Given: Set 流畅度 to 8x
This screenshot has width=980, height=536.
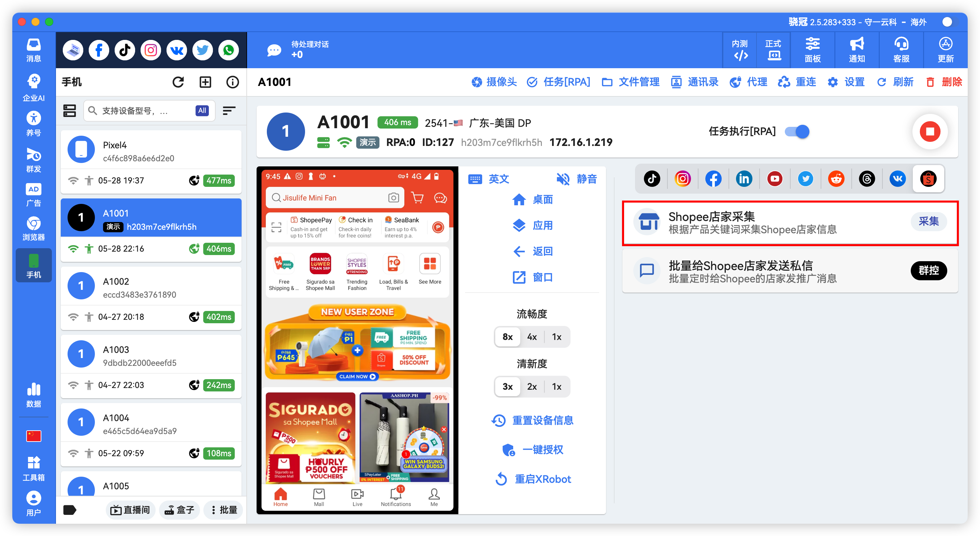Looking at the screenshot, I should point(507,337).
